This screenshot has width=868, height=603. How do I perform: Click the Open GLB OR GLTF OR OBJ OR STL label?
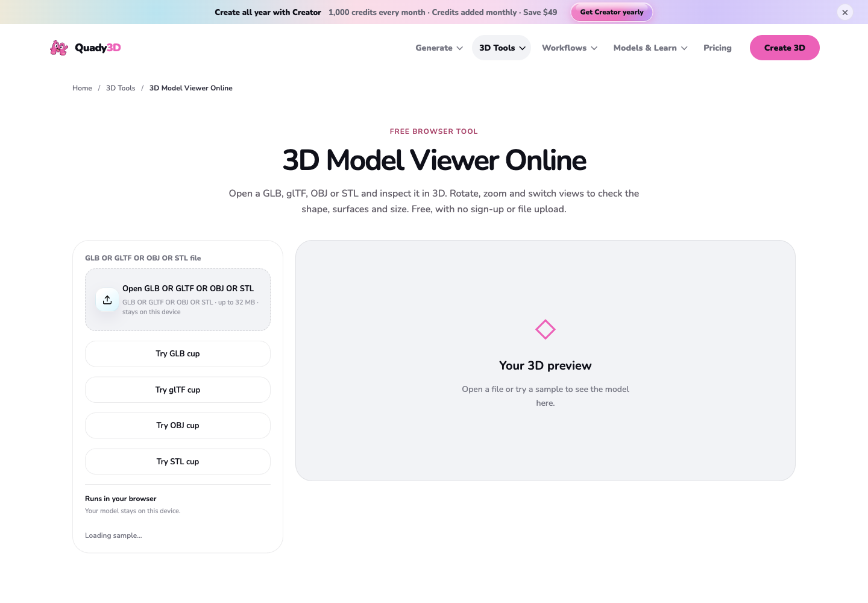pos(188,288)
